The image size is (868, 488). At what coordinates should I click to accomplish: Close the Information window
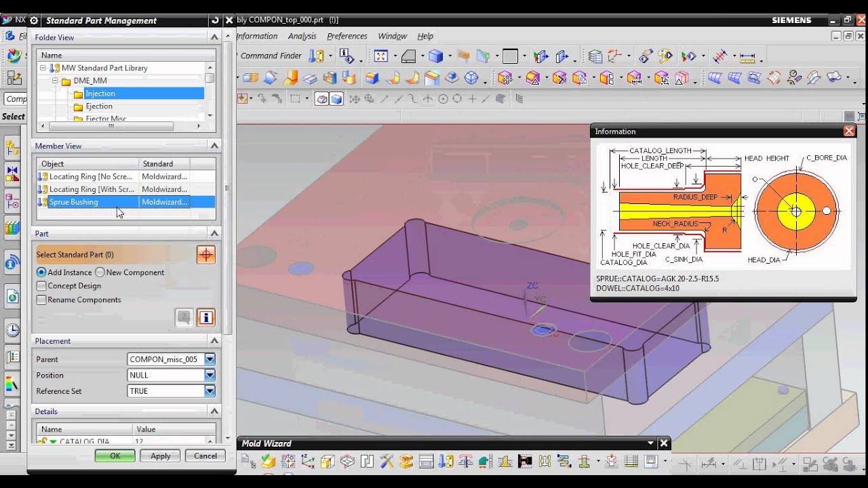tap(849, 131)
